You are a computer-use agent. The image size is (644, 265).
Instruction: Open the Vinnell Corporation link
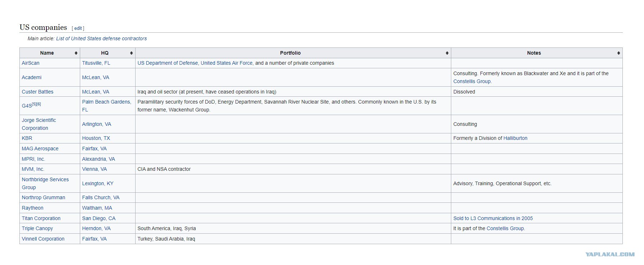click(x=43, y=239)
